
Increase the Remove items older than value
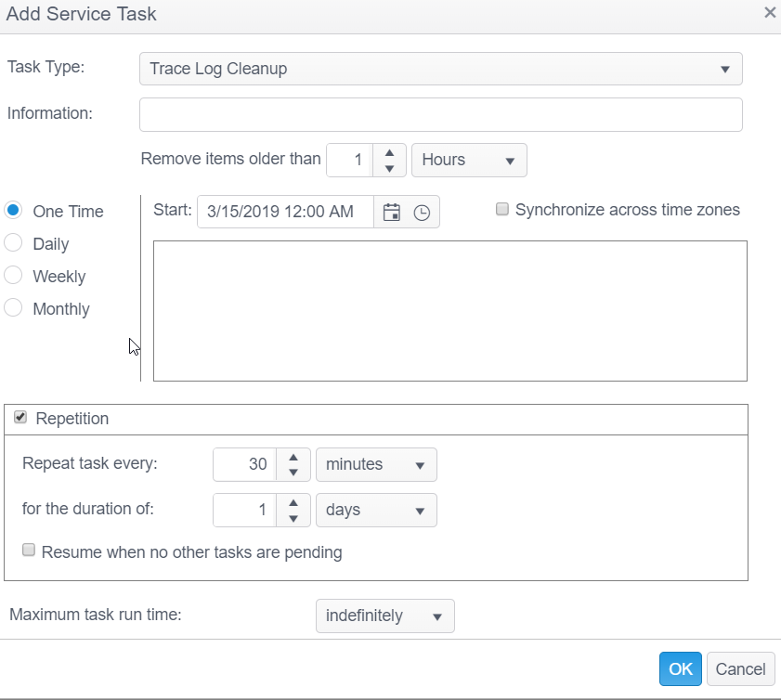pyautogui.click(x=389, y=152)
